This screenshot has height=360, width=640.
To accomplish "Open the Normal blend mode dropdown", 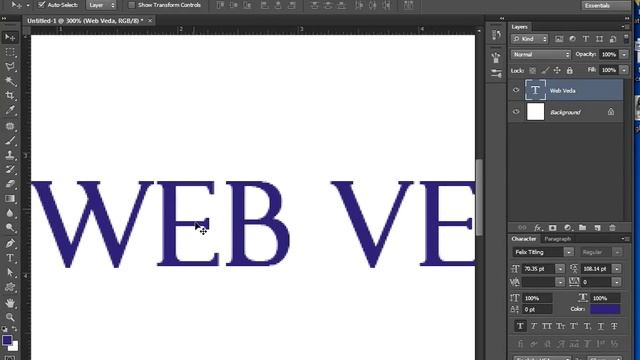I will coord(540,54).
